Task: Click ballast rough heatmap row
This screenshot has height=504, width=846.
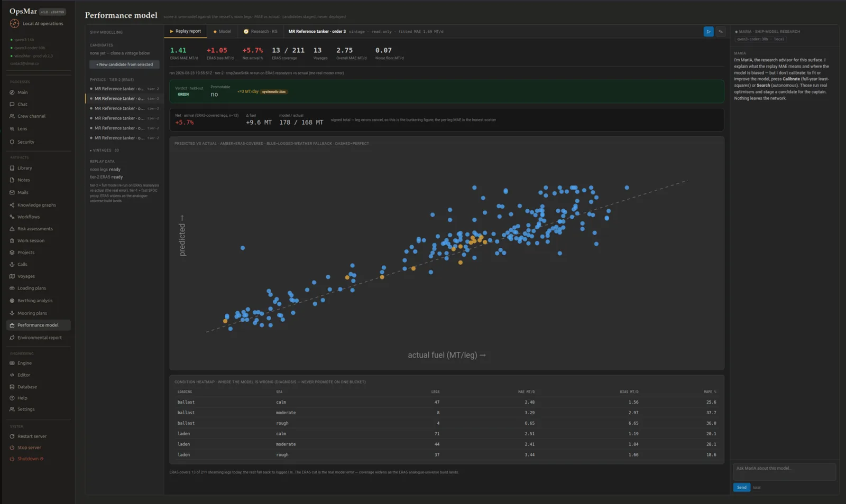Action: pos(447,423)
